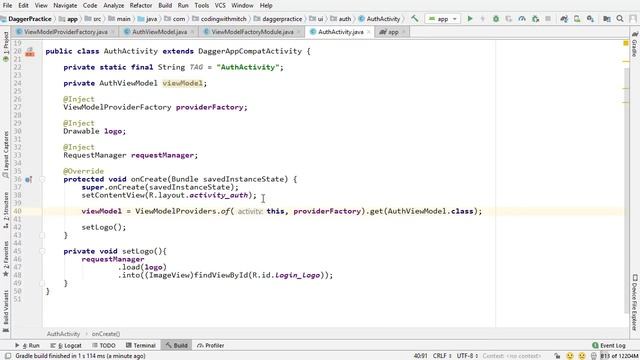Open the AVD Manager icon
640x360 pixels.
point(577,19)
